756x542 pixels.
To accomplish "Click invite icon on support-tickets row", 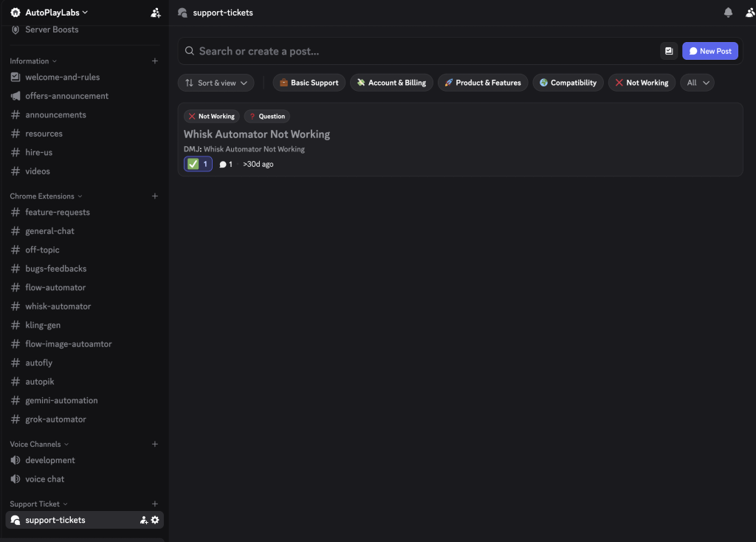I will (x=144, y=520).
